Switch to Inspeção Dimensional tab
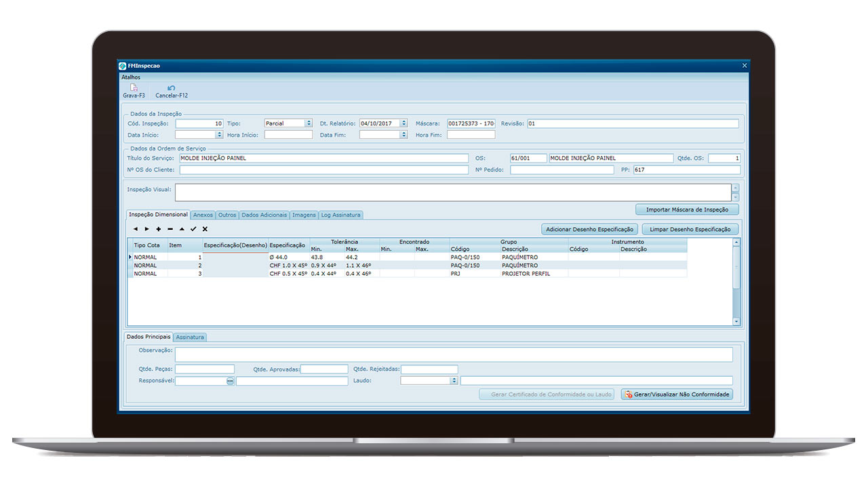 159,214
